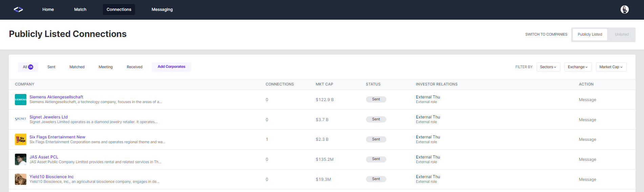
Task: Open the Received tab
Action: coord(134,67)
